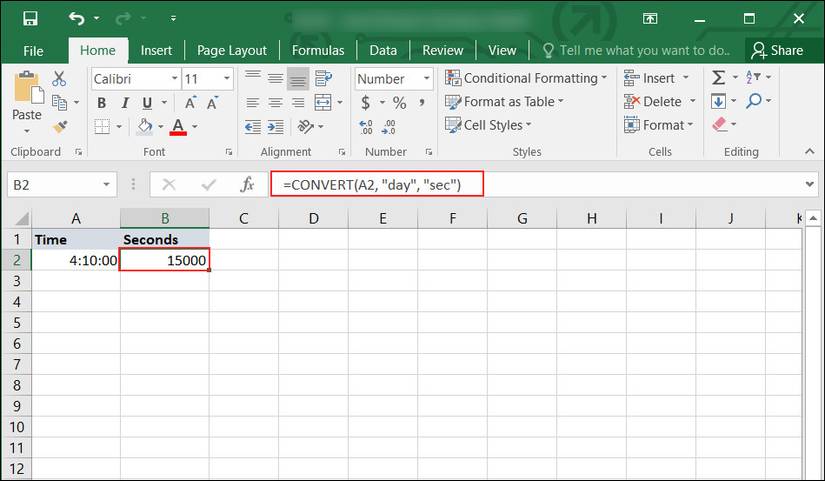The image size is (825, 481).
Task: Click the AutoSum sigma icon
Action: click(718, 78)
